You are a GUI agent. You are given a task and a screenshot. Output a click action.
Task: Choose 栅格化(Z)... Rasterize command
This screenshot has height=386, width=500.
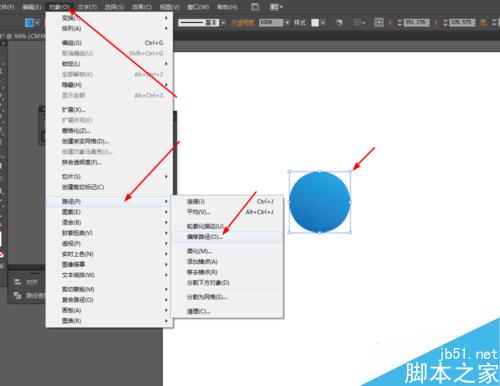(109, 131)
